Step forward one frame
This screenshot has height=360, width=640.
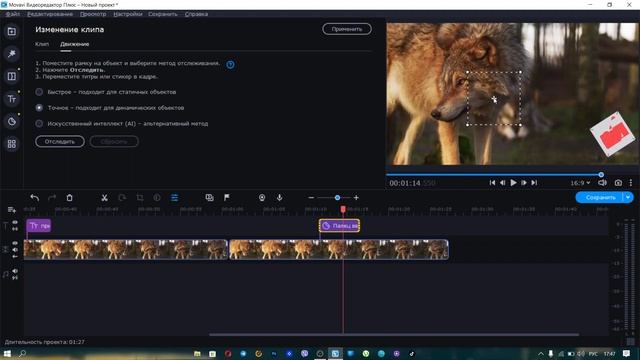(524, 183)
